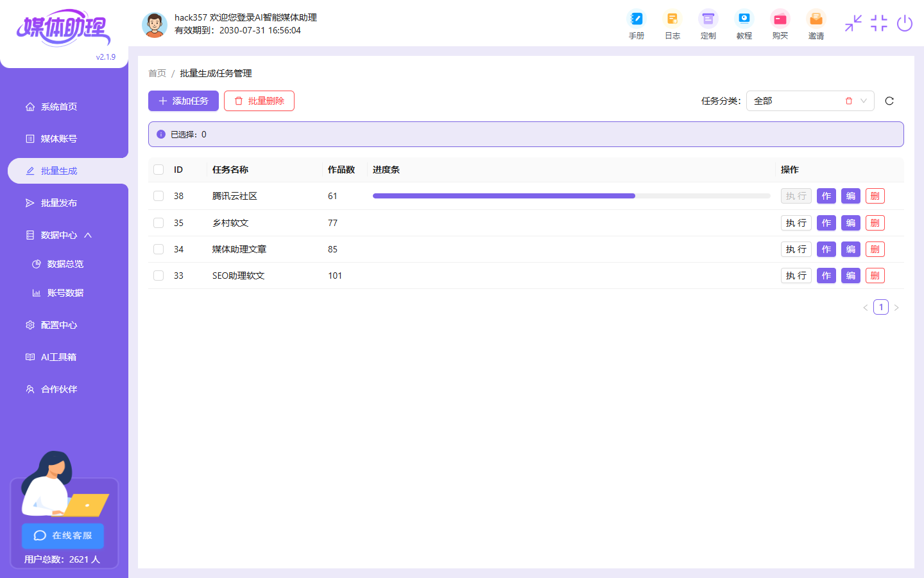
Task: Open 批量发布 in the sidebar
Action: click(x=59, y=203)
